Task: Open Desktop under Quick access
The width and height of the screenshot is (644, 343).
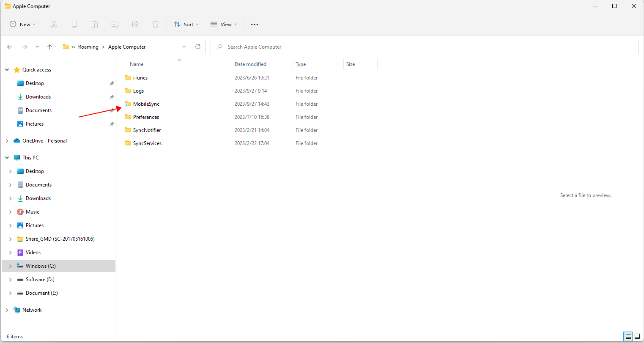Action: (35, 83)
